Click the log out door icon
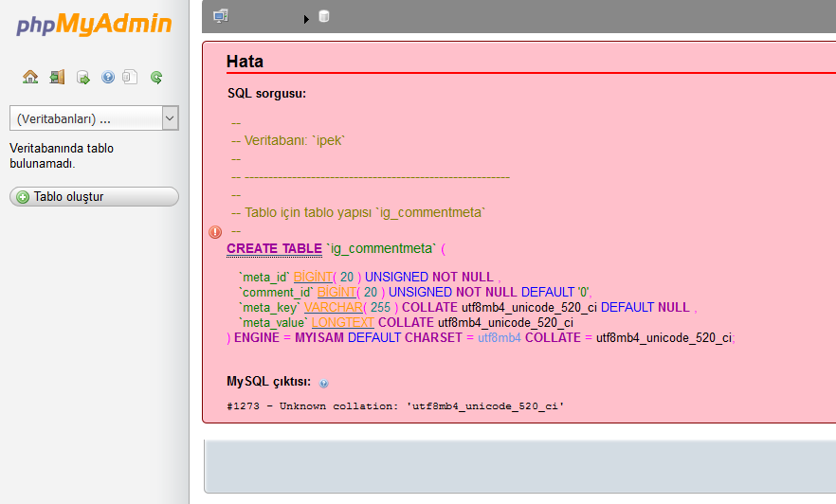Viewport: 836px width, 504px height. coord(57,78)
